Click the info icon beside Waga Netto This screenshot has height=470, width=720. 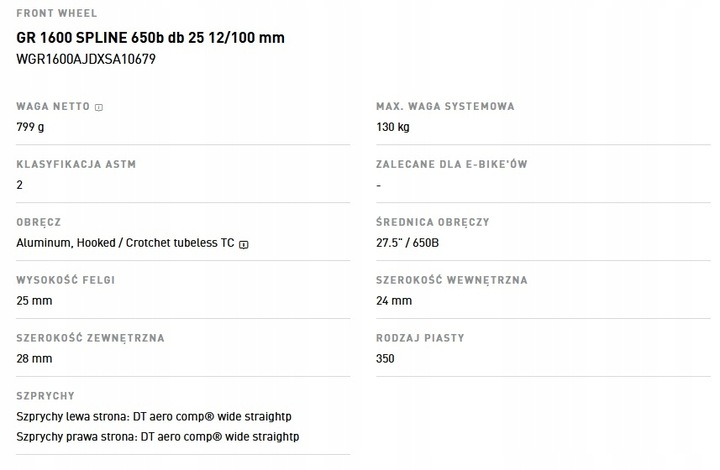coord(99,107)
